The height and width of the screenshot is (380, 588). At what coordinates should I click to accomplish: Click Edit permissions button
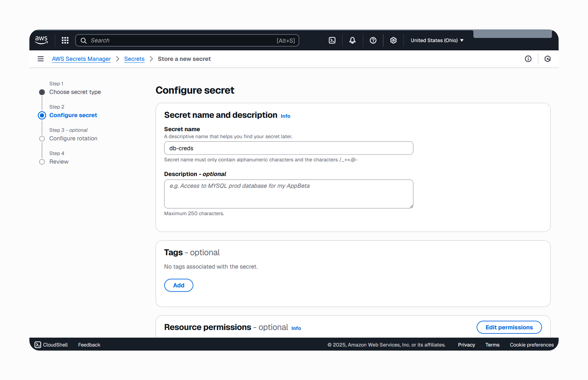509,327
